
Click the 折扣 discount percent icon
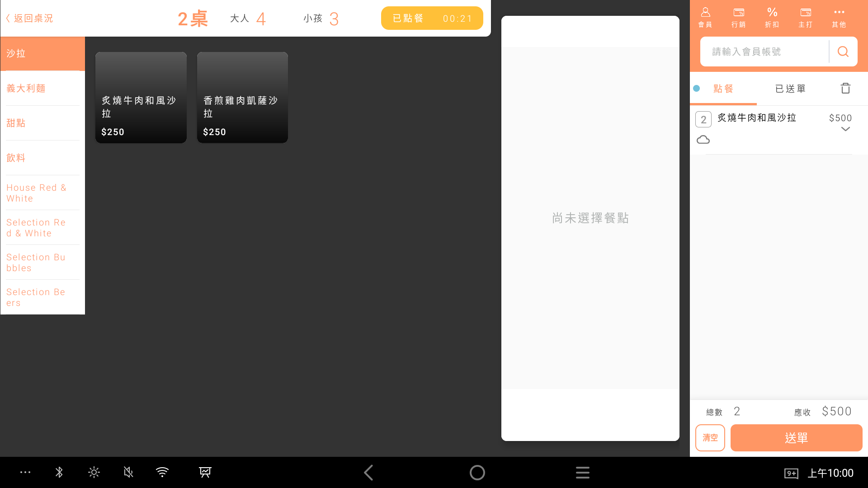tap(772, 17)
